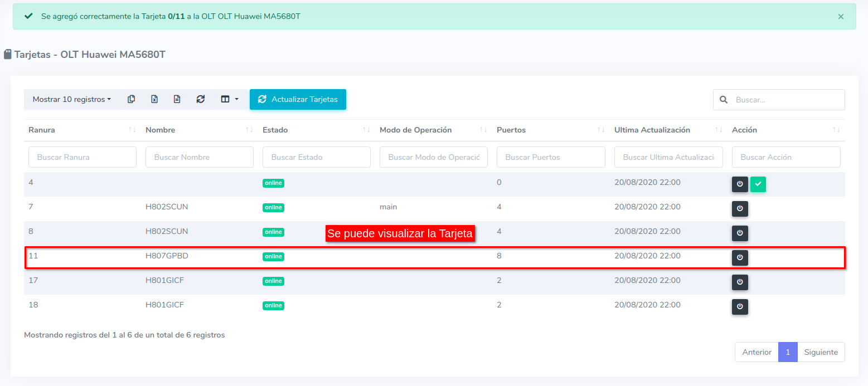Focus the Buscar Nombre filter field
The width and height of the screenshot is (868, 386).
pyautogui.click(x=199, y=157)
